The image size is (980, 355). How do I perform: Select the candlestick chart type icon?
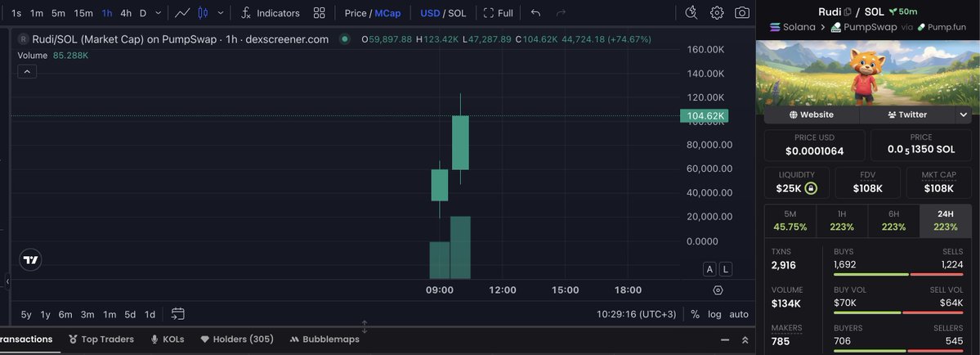pos(204,13)
